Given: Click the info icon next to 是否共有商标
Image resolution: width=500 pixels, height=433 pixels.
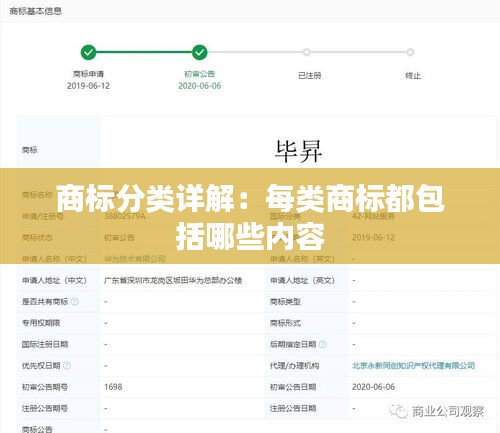Looking at the screenshot, I should click(75, 302).
